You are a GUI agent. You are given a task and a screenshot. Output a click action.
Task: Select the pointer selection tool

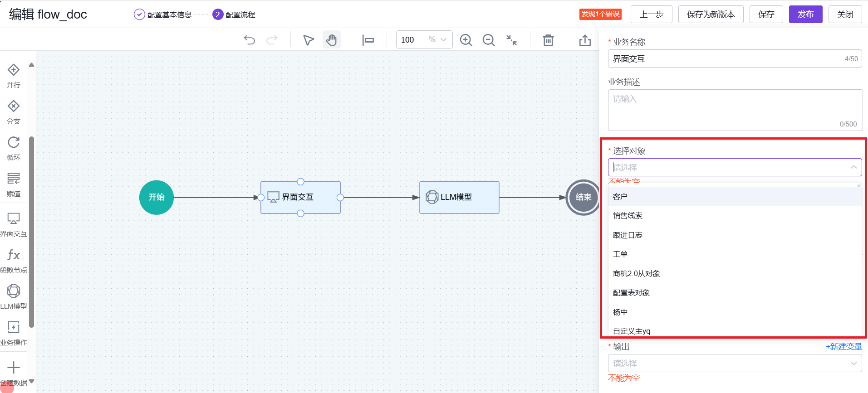coord(309,40)
